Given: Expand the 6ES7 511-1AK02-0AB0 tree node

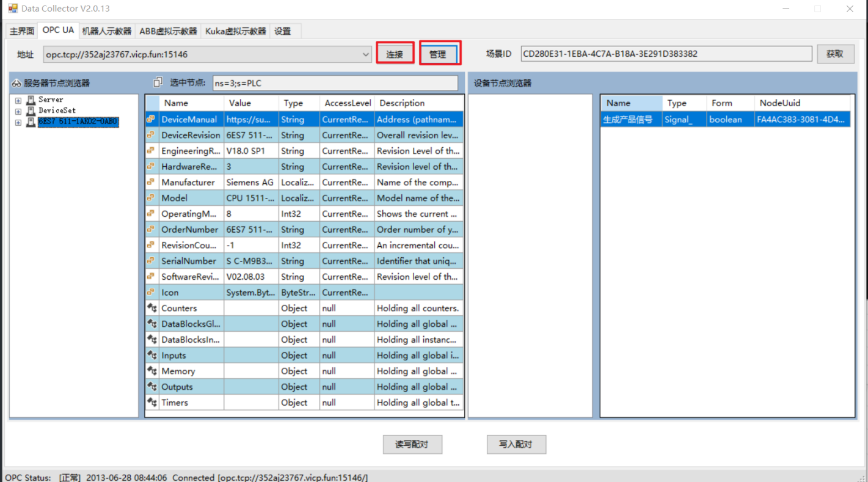Looking at the screenshot, I should pos(18,123).
